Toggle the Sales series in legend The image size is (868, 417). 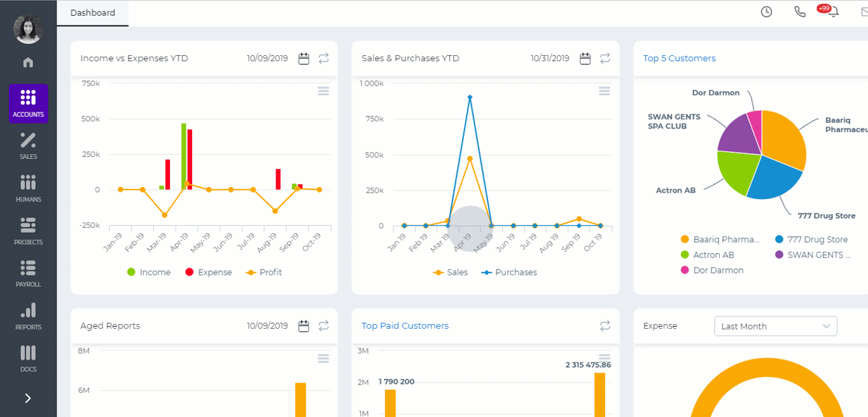pyautogui.click(x=451, y=272)
